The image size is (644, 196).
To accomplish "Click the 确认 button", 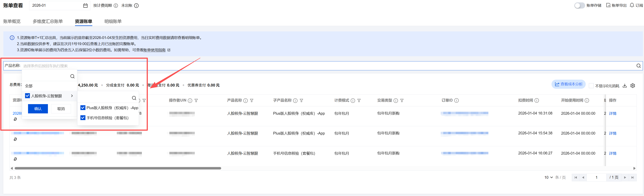I will [x=38, y=109].
